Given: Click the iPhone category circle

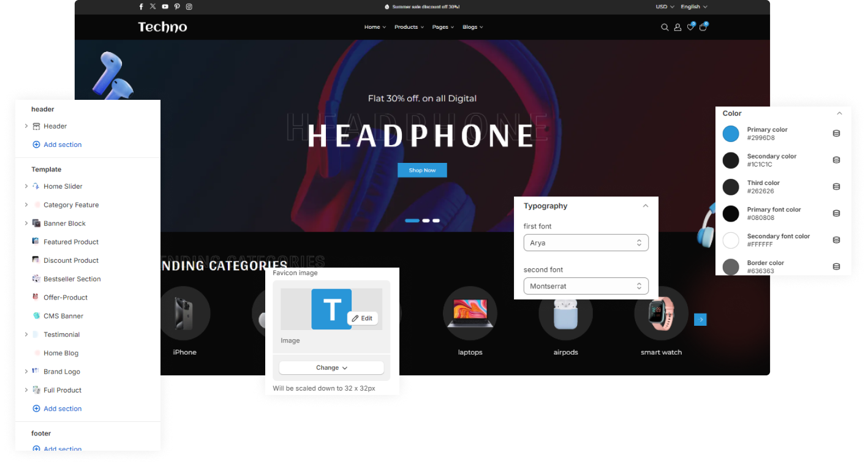Looking at the screenshot, I should pos(184,314).
